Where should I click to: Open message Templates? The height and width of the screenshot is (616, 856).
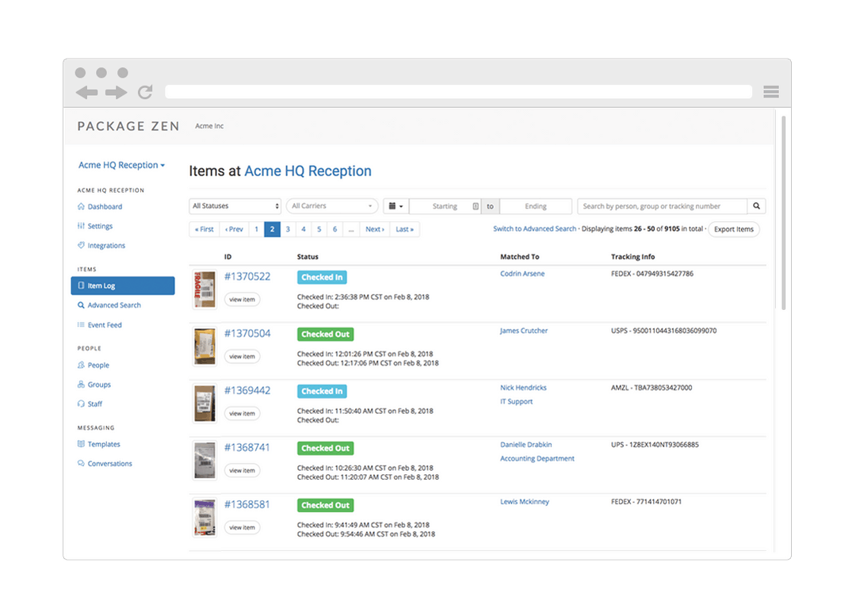[x=103, y=444]
